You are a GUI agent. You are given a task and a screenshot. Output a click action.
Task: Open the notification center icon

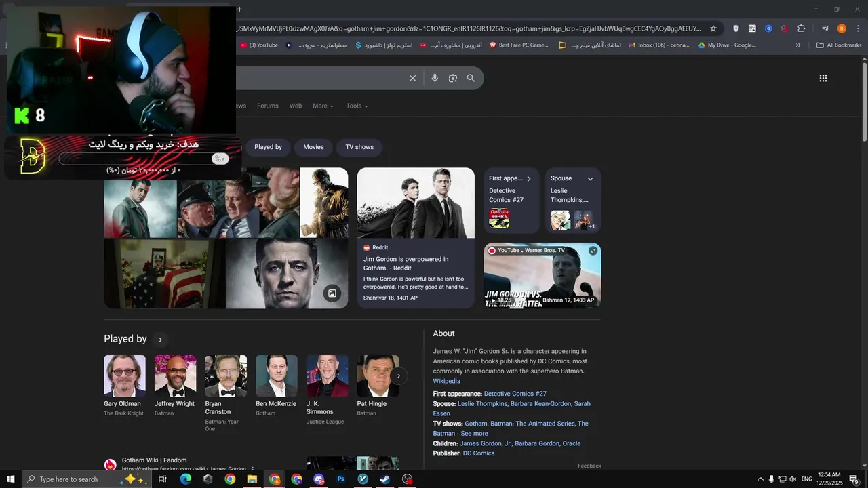854,479
